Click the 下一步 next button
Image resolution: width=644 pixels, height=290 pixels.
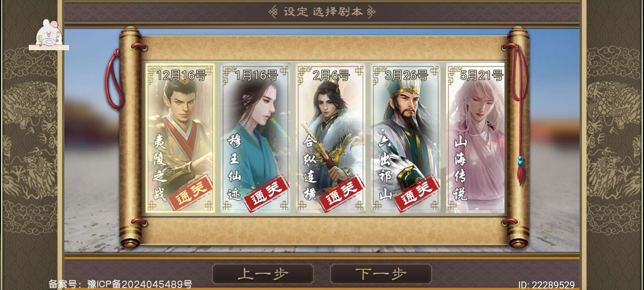pos(381,274)
